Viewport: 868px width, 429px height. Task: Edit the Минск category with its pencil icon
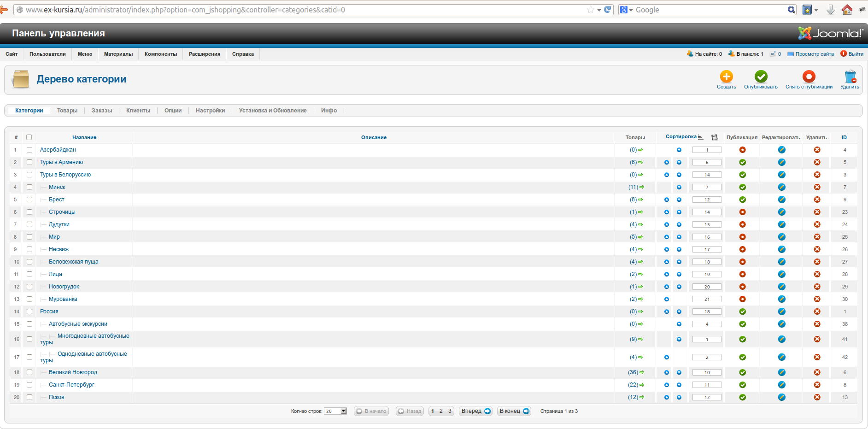tap(781, 187)
